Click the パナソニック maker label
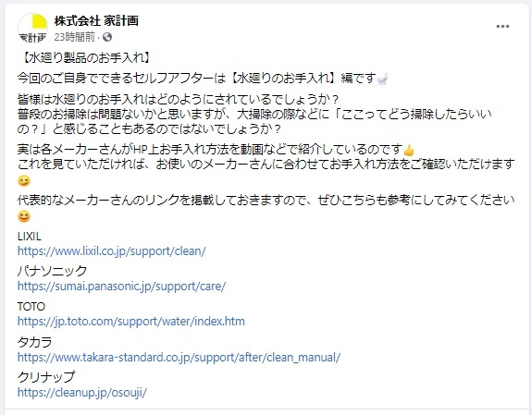This screenshot has width=532, height=415. (52, 271)
